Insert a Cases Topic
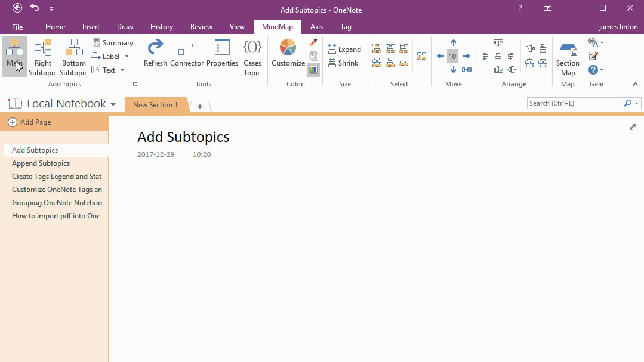Screen dimensions: 644x362 pos(252,54)
